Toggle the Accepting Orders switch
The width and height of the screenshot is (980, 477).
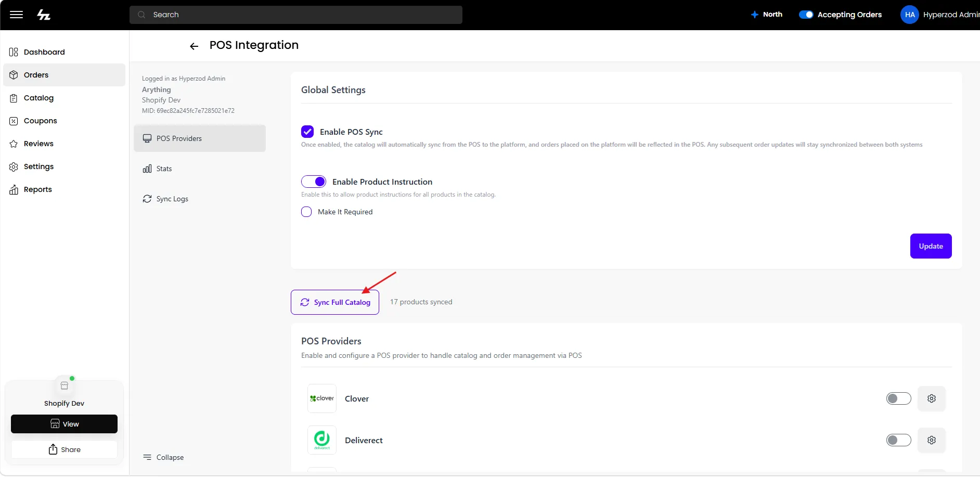click(806, 15)
